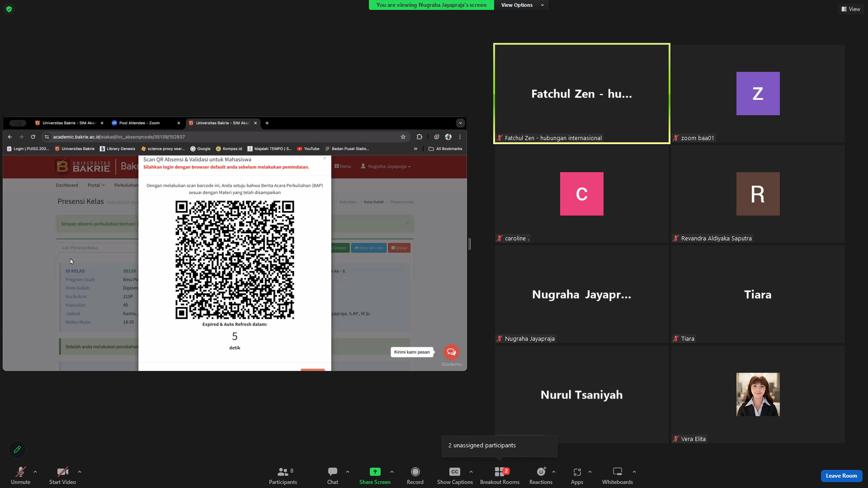Bookmark page with star icon
This screenshot has height=488, width=868.
[403, 137]
